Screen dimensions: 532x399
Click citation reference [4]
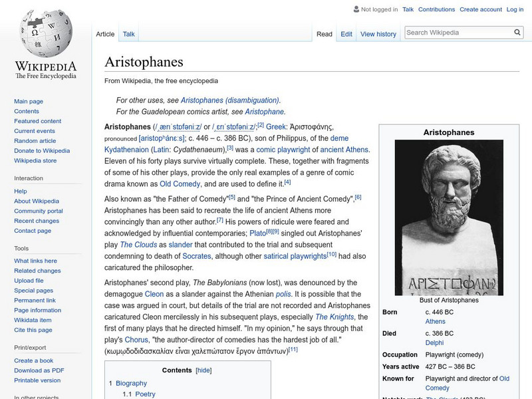pyautogui.click(x=287, y=182)
